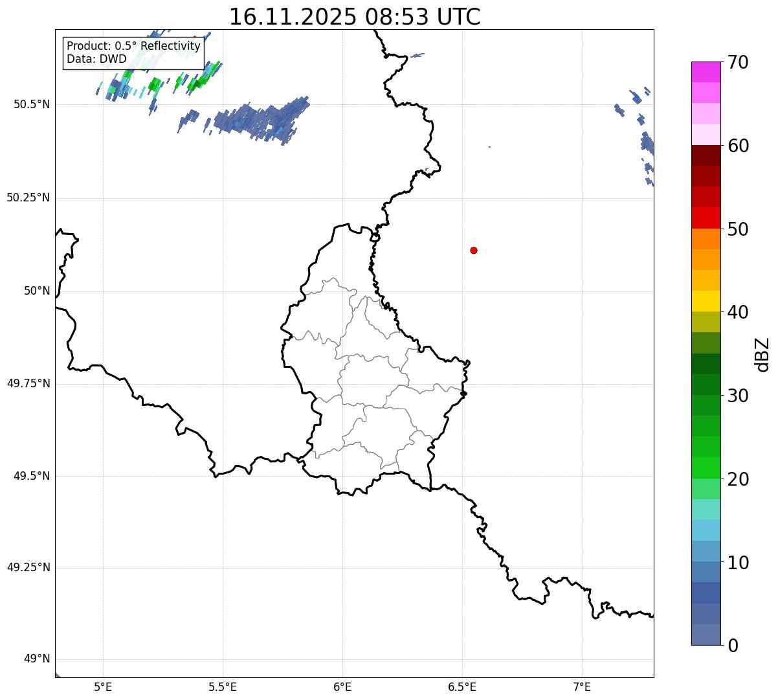Pick the grey-blue bottom colorbar segment
Viewport: 778px width, 700px height.
706,635
